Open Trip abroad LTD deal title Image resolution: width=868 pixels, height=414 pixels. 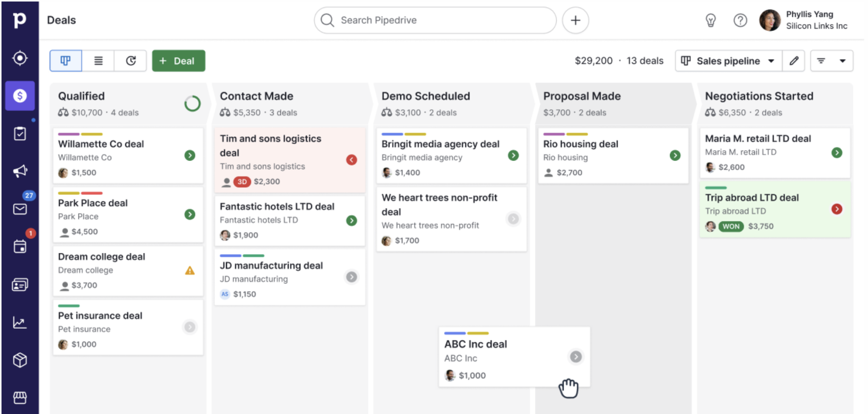pos(752,197)
